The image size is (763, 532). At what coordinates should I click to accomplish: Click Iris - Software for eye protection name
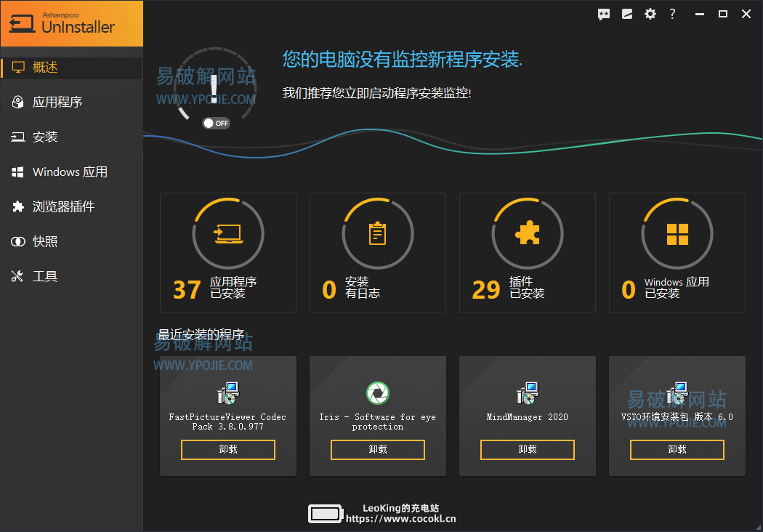(378, 422)
